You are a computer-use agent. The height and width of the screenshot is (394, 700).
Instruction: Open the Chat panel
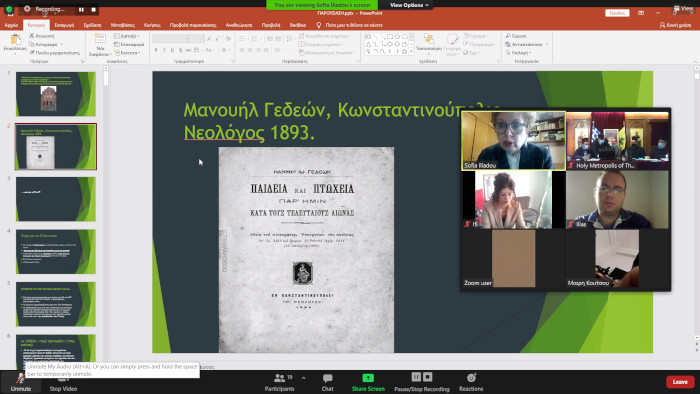pos(327,382)
